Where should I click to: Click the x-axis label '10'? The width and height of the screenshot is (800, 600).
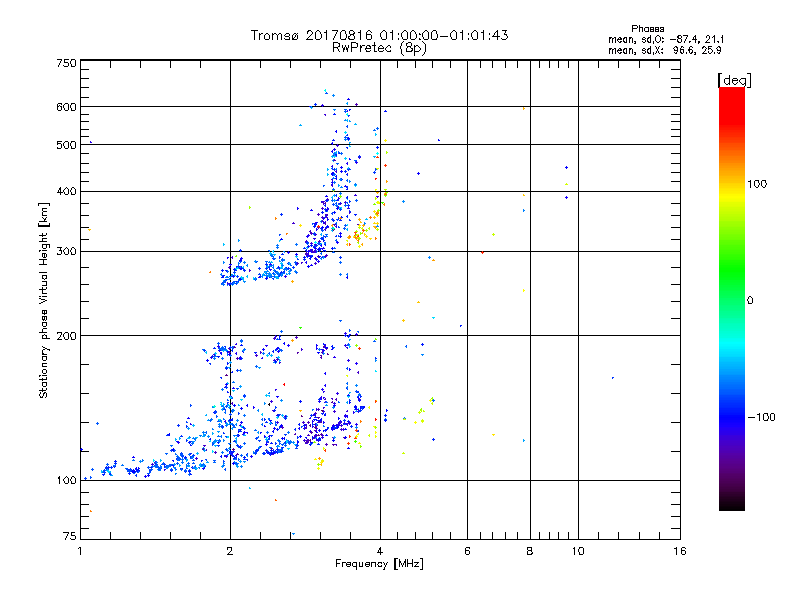[x=578, y=551]
